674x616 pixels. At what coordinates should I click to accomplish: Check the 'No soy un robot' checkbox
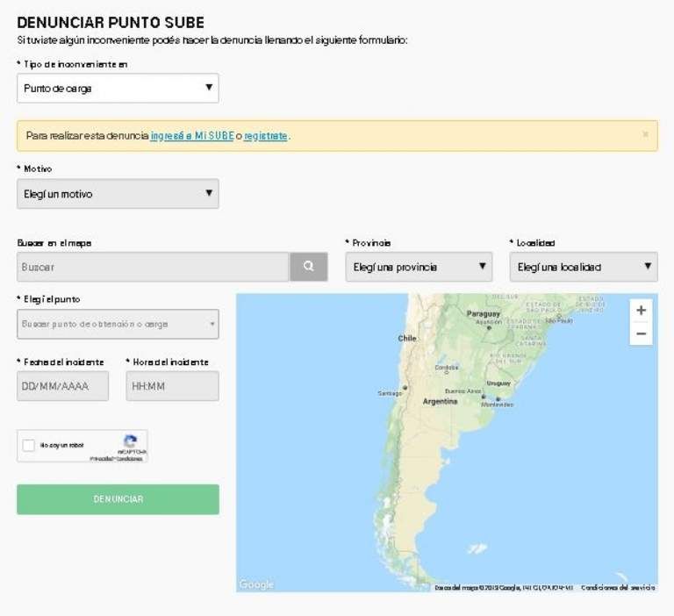29,446
